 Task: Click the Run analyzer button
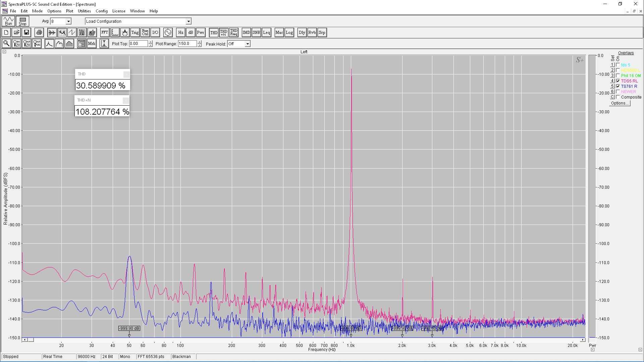click(8, 21)
